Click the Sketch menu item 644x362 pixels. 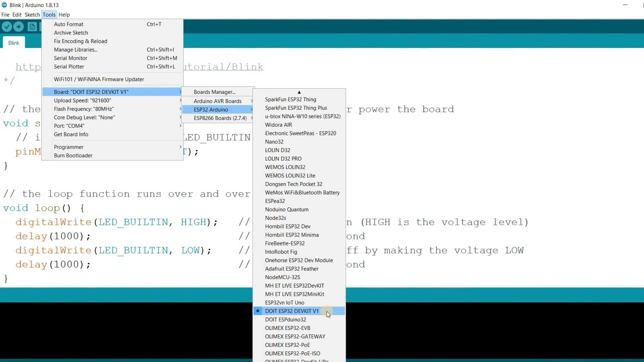(32, 15)
